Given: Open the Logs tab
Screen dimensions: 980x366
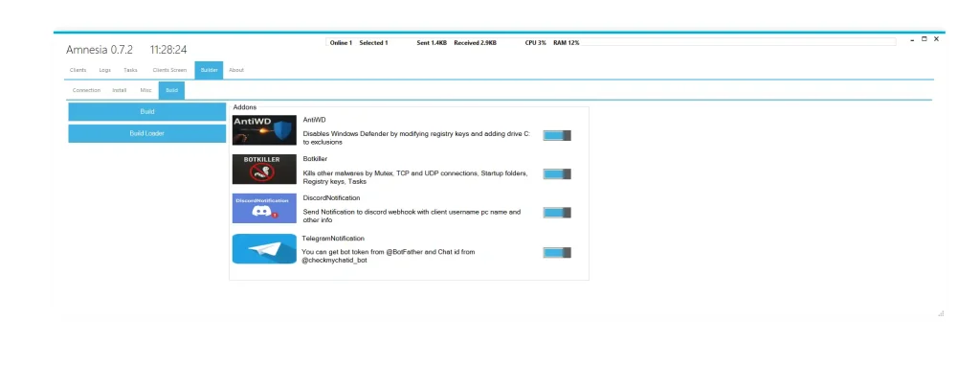Looking at the screenshot, I should pyautogui.click(x=105, y=70).
